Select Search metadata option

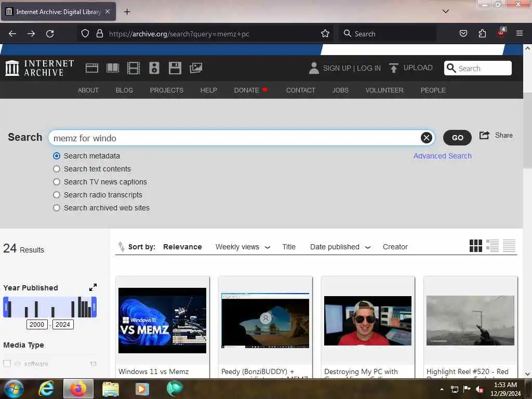click(x=57, y=156)
